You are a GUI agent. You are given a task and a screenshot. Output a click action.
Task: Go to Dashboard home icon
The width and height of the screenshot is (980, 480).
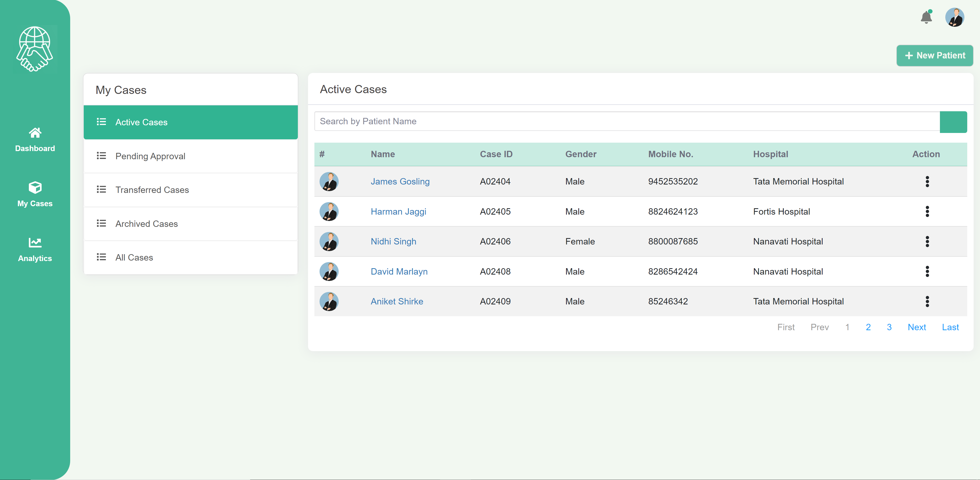coord(35,133)
